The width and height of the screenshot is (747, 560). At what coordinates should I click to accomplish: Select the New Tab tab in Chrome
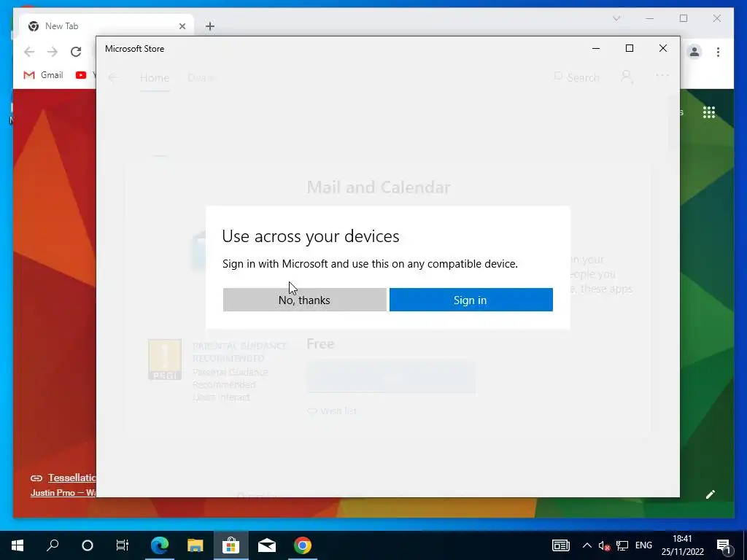107,26
